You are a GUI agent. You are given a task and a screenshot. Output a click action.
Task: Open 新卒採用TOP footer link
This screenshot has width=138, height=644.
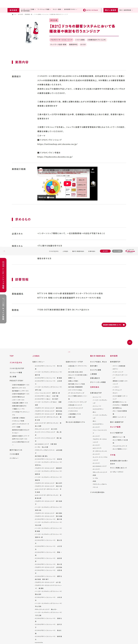tap(115, 362)
